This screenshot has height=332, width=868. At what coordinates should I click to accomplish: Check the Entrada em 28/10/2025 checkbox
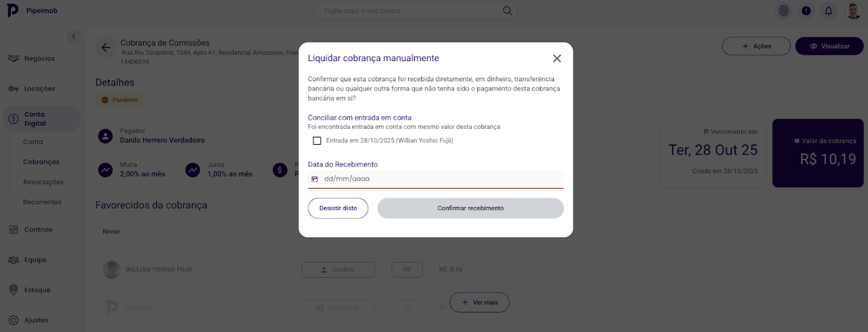click(x=317, y=141)
